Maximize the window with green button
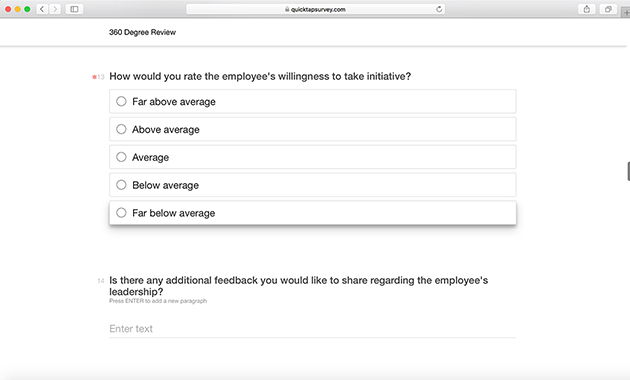Screen dimensions: 630x380 (27, 9)
